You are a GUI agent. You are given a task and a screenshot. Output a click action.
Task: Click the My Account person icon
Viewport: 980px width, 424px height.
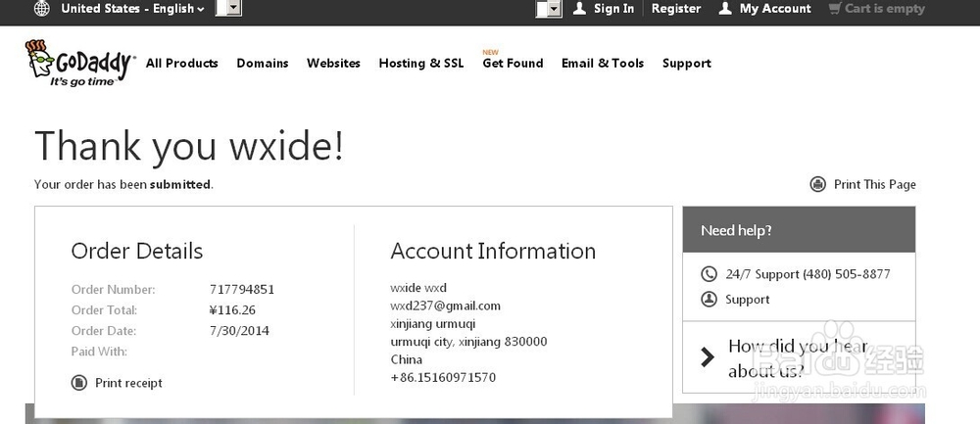[725, 8]
